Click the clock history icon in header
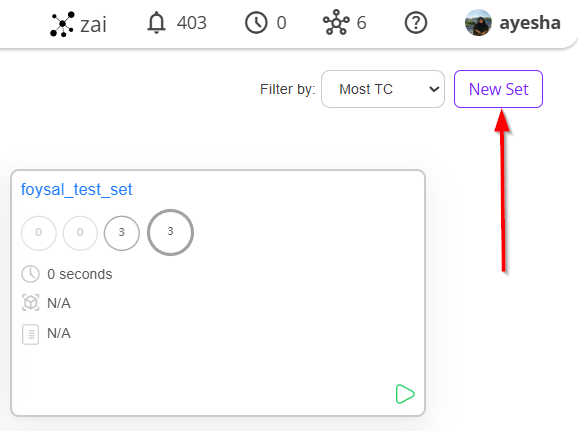578x431 pixels. pos(256,23)
